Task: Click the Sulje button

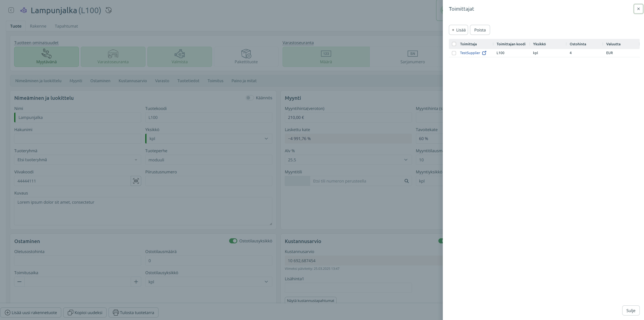Action: [630, 311]
